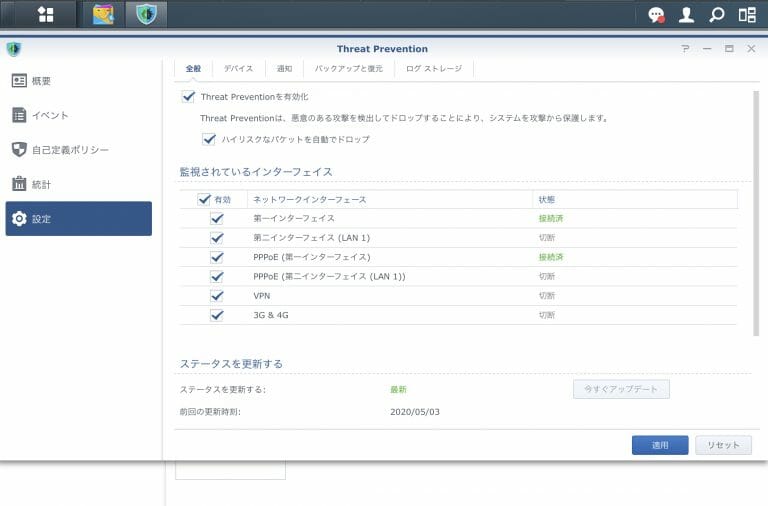The height and width of the screenshot is (506, 768).
Task: Open the main menu grid icon
Action: (46, 14)
